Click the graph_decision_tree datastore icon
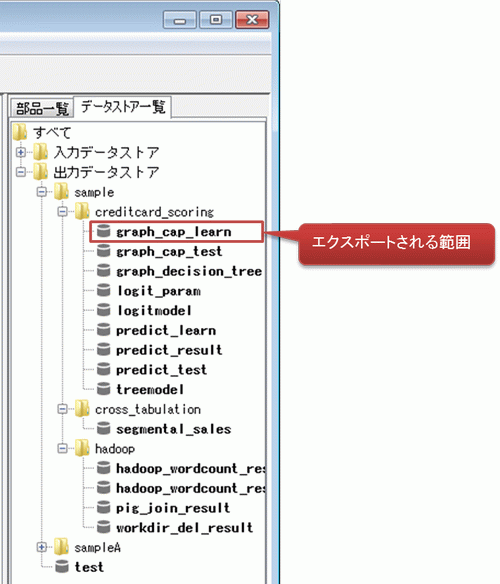This screenshot has height=584, width=500. 104,271
